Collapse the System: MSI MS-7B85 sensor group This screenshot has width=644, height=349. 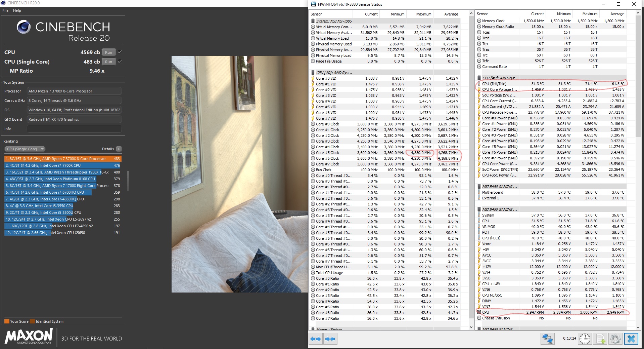click(313, 21)
